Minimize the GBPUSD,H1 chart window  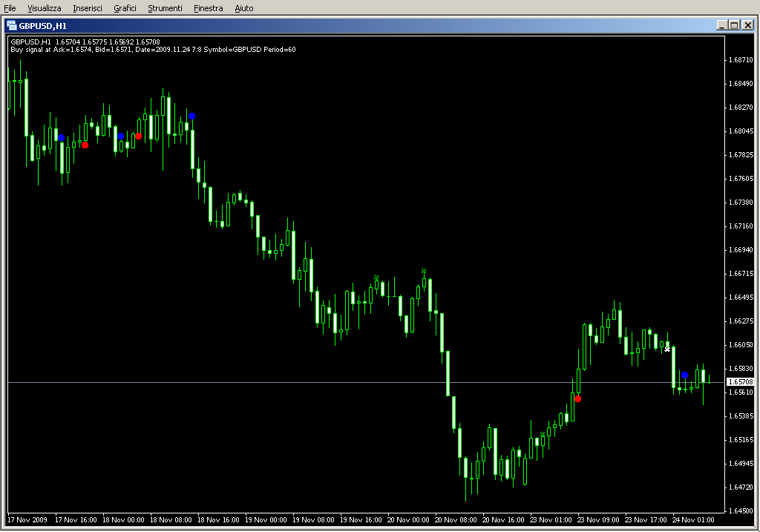click(722, 25)
